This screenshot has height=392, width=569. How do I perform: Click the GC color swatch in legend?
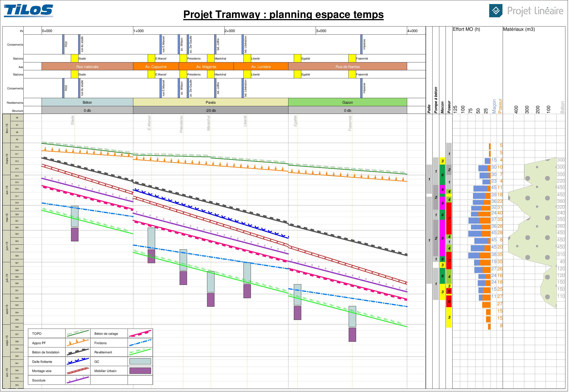click(140, 361)
